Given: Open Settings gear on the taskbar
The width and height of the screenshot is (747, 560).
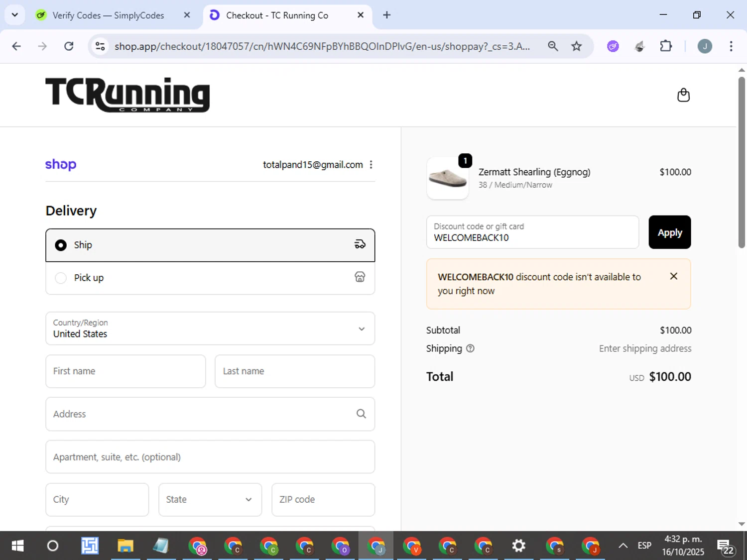Looking at the screenshot, I should (x=518, y=546).
